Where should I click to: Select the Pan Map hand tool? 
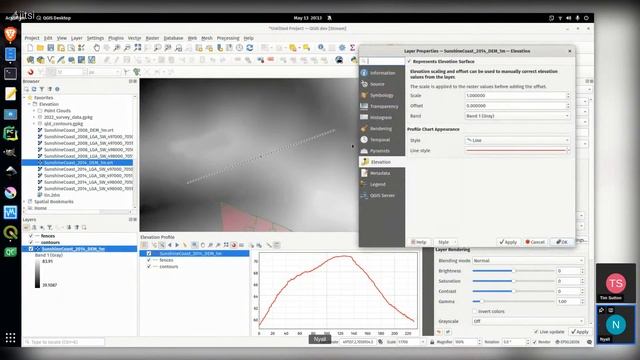[96, 48]
